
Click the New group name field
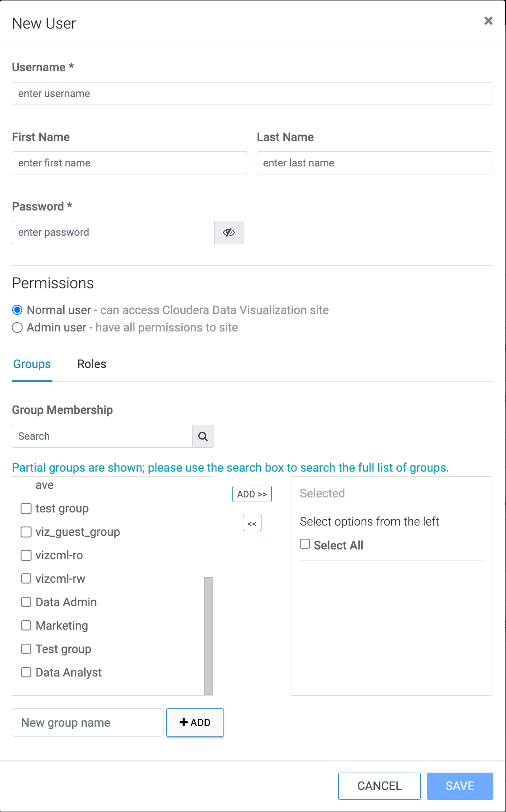click(88, 722)
